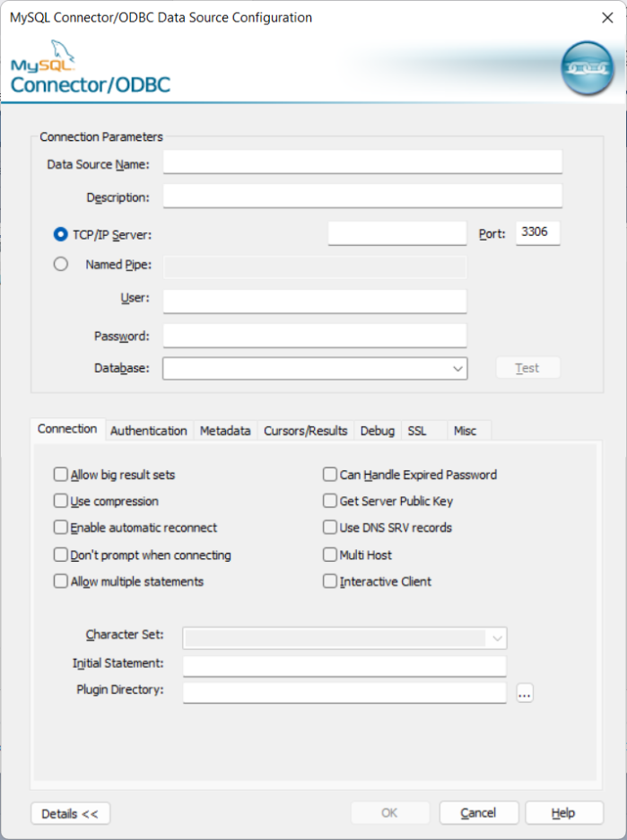Image resolution: width=627 pixels, height=840 pixels.
Task: Select the Named Pipe radio button
Action: (59, 263)
